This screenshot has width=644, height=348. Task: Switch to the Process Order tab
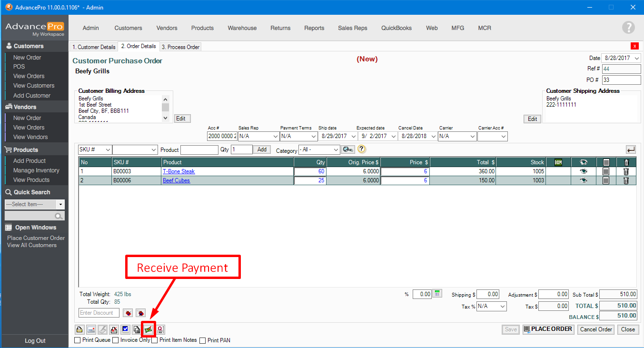point(180,47)
